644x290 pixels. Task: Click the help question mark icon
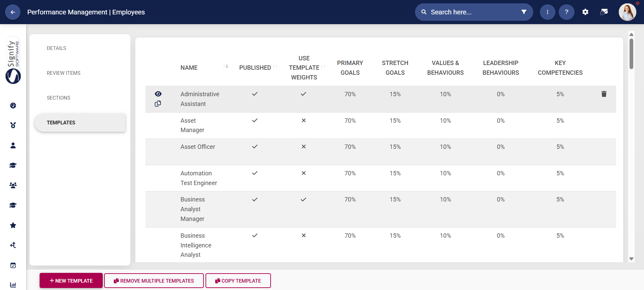coord(566,12)
